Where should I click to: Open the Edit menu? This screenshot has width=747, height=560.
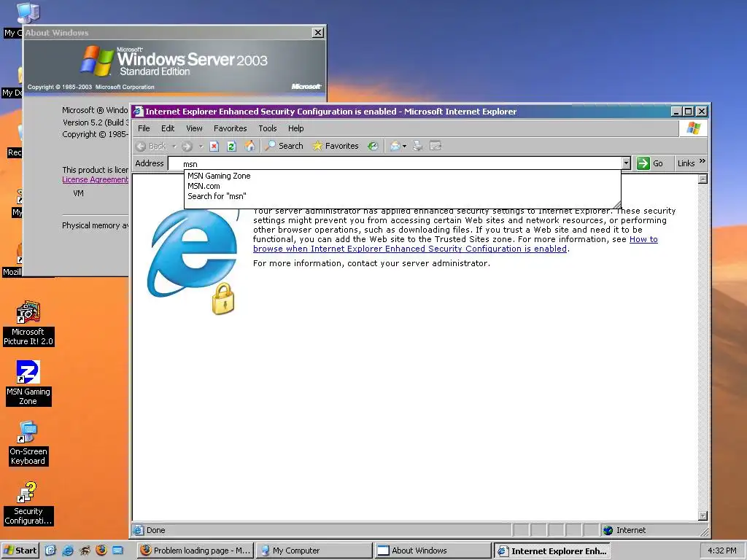[x=168, y=128]
